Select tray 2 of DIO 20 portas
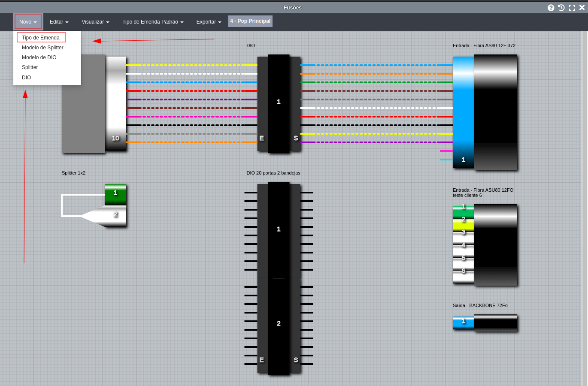 279,326
